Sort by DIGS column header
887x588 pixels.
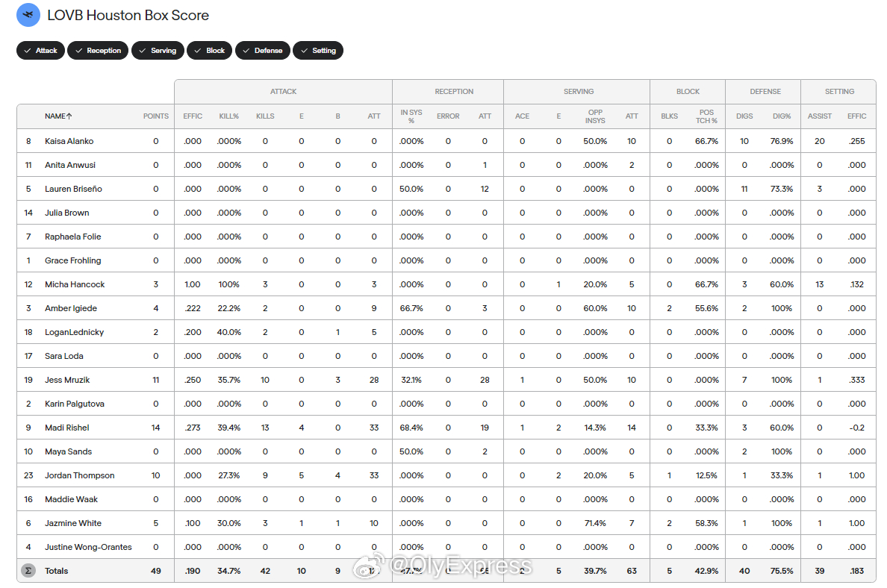pos(744,116)
